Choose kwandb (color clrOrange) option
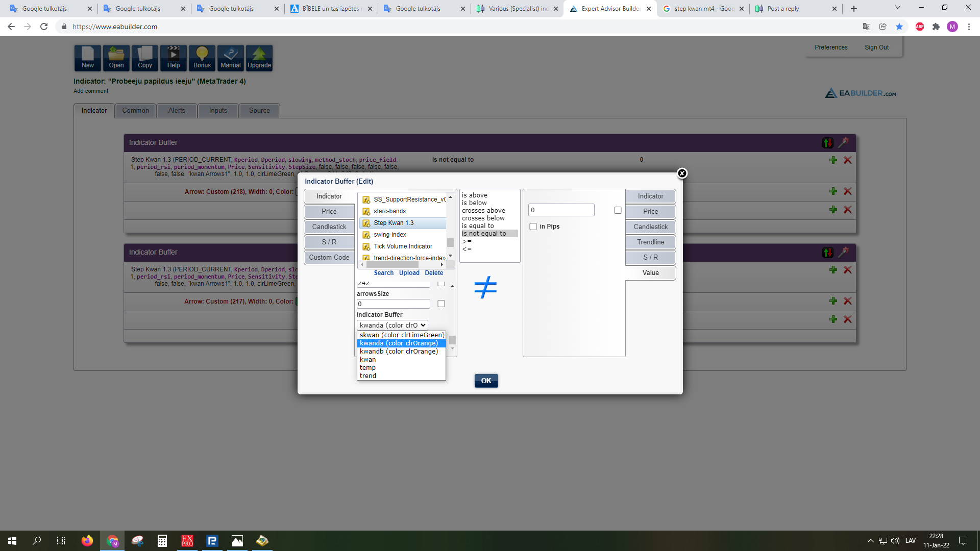Viewport: 980px width, 551px height. pos(399,352)
